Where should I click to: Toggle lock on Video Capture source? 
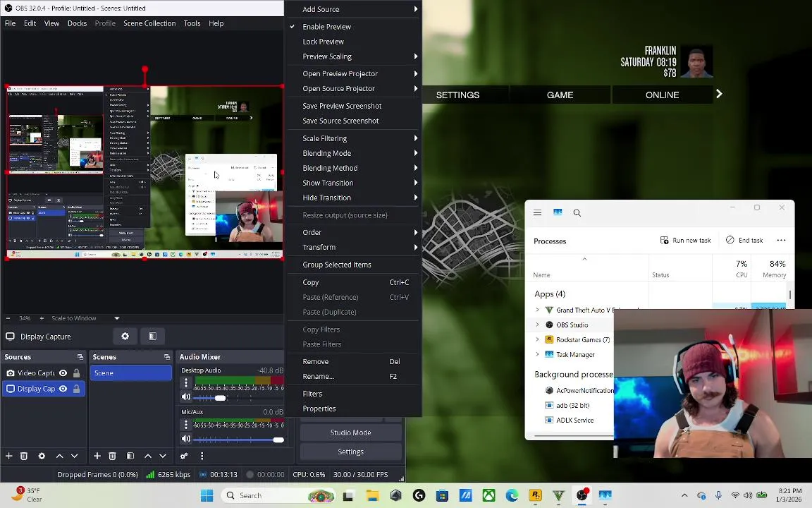click(x=77, y=373)
